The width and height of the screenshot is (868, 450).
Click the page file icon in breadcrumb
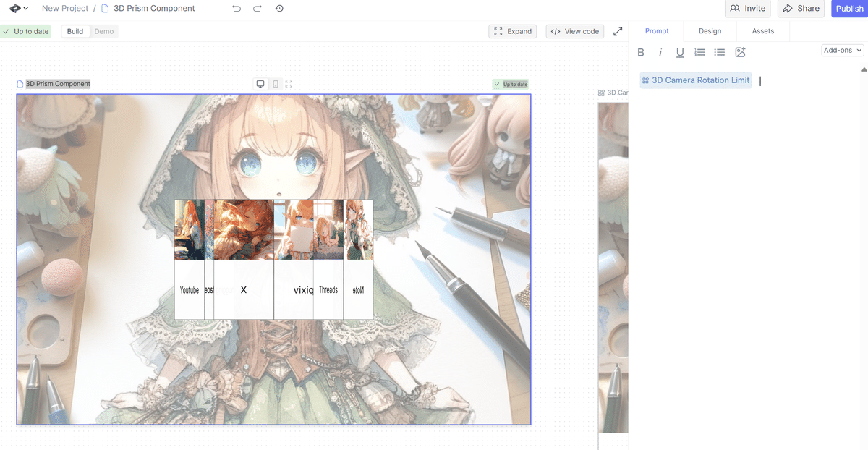pyautogui.click(x=106, y=9)
